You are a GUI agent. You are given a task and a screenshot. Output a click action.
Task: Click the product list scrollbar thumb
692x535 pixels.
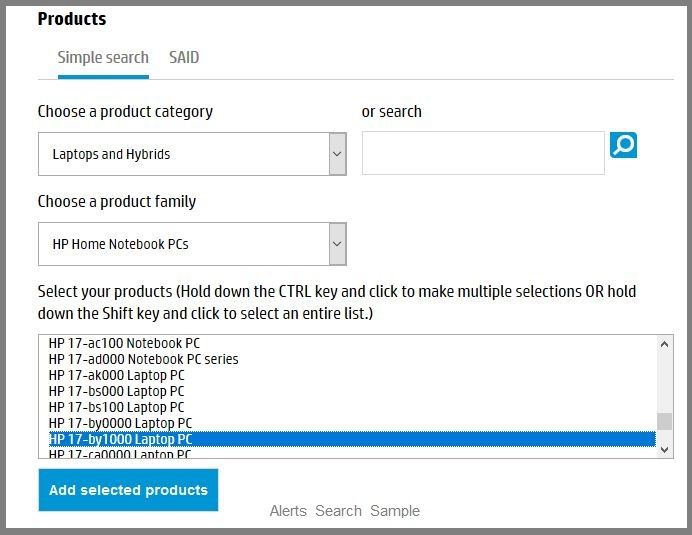tap(665, 422)
